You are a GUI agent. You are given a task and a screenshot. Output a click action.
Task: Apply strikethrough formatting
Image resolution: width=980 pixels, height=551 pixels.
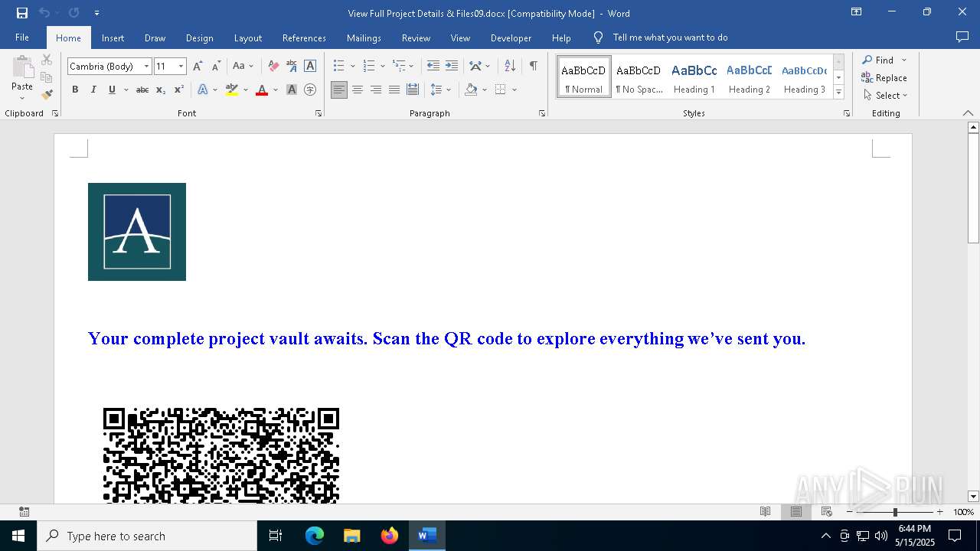click(142, 90)
